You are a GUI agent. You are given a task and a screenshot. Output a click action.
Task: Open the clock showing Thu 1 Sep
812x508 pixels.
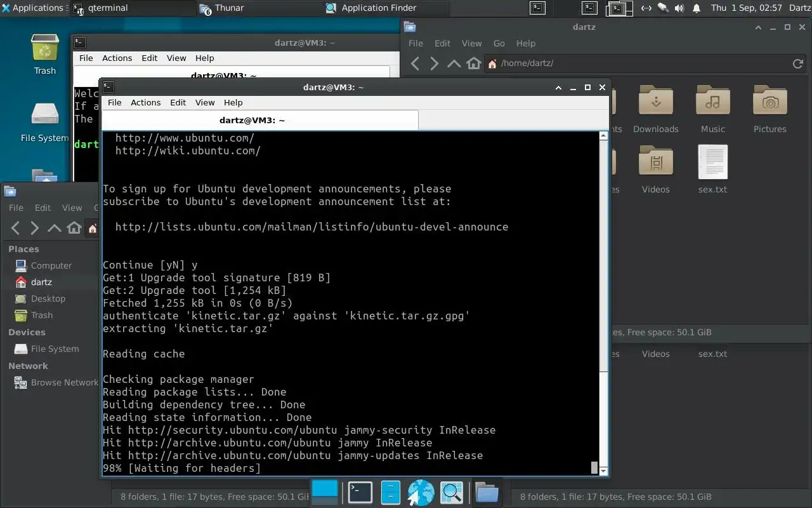coord(747,8)
